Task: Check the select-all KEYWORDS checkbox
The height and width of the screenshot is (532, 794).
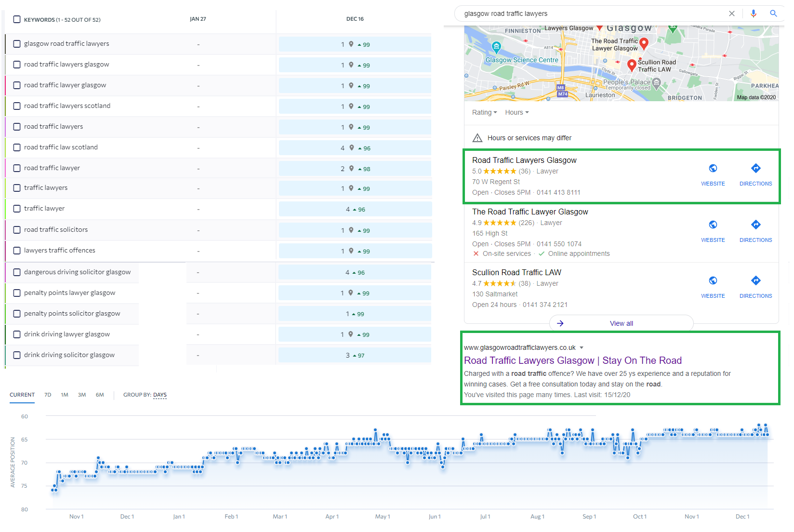Action: point(17,19)
